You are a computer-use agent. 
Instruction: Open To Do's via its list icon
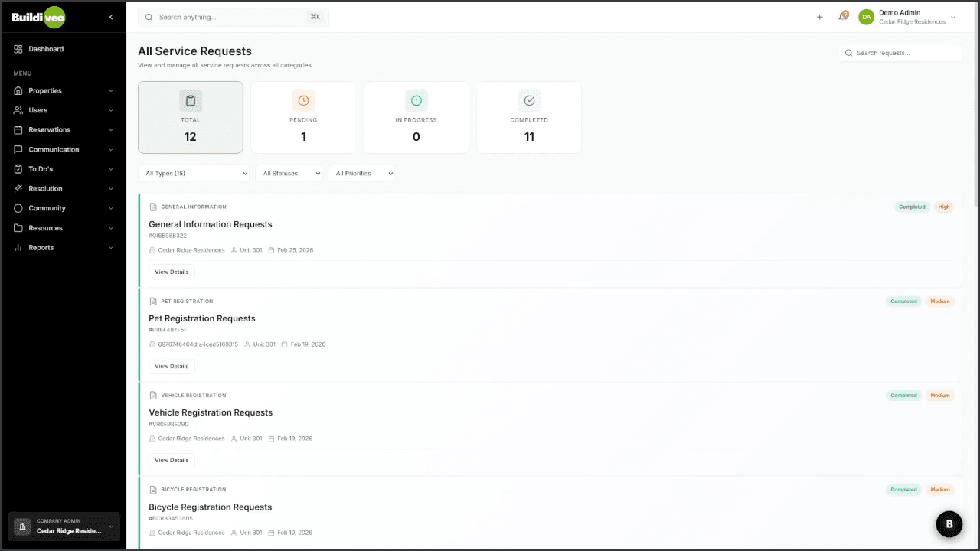18,168
